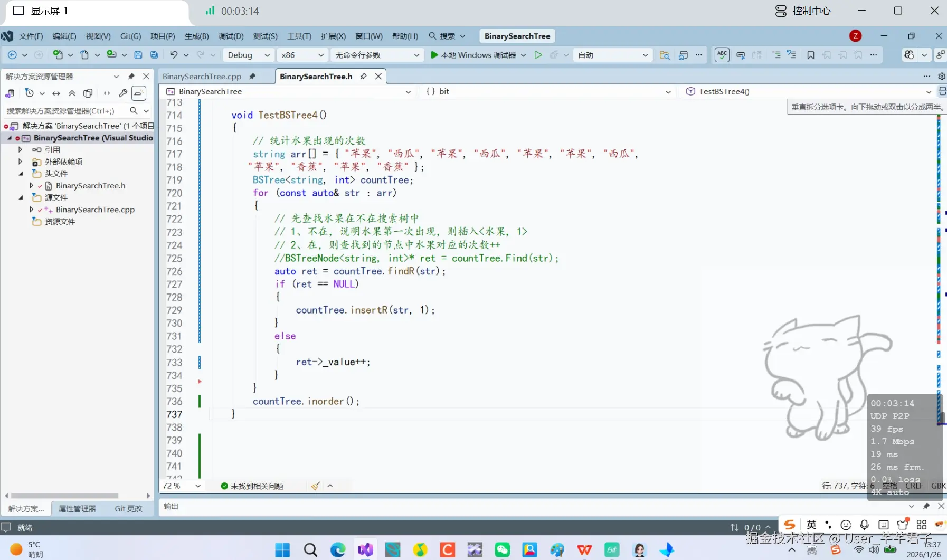Click Start Without Debugging outline arrow

tap(538, 55)
